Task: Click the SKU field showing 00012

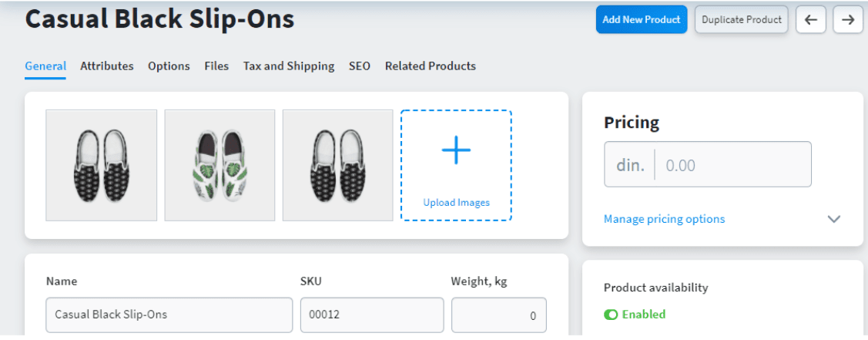Action: pos(372,315)
